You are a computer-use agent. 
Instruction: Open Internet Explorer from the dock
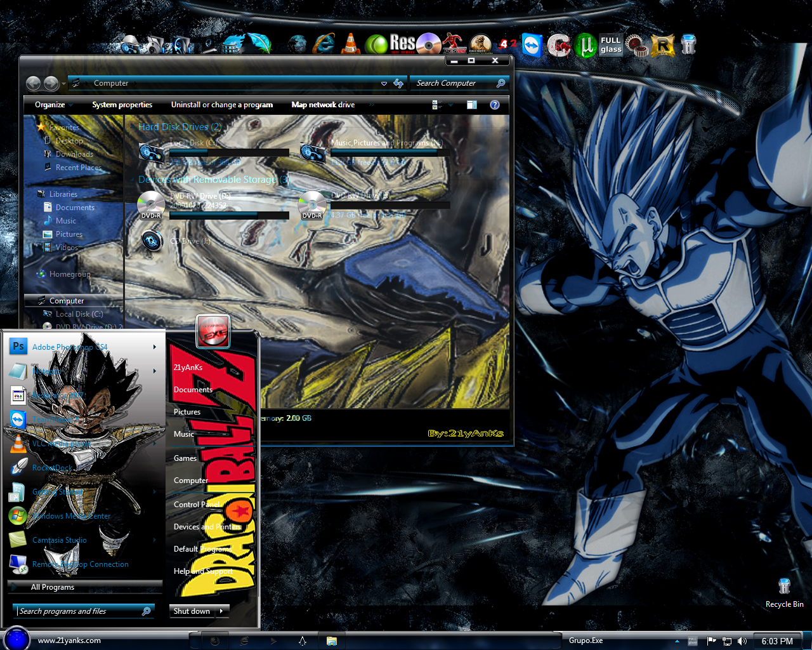324,43
